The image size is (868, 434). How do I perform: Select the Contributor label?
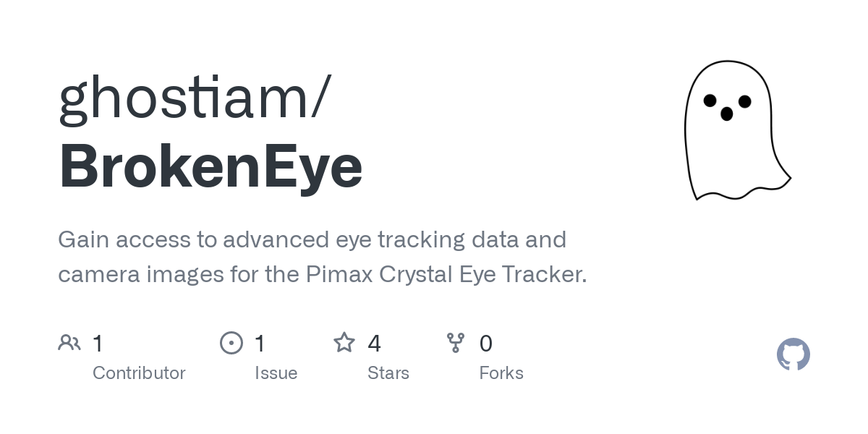click(x=139, y=373)
